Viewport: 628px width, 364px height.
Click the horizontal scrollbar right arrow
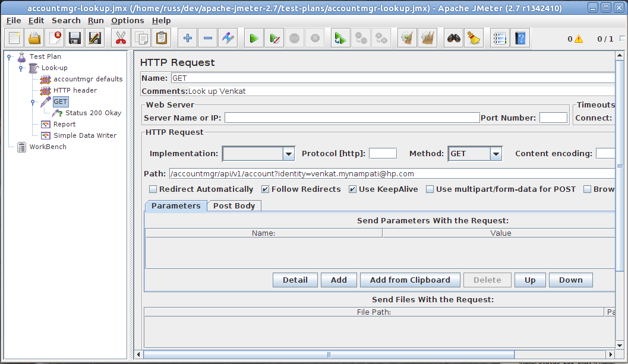[x=611, y=354]
